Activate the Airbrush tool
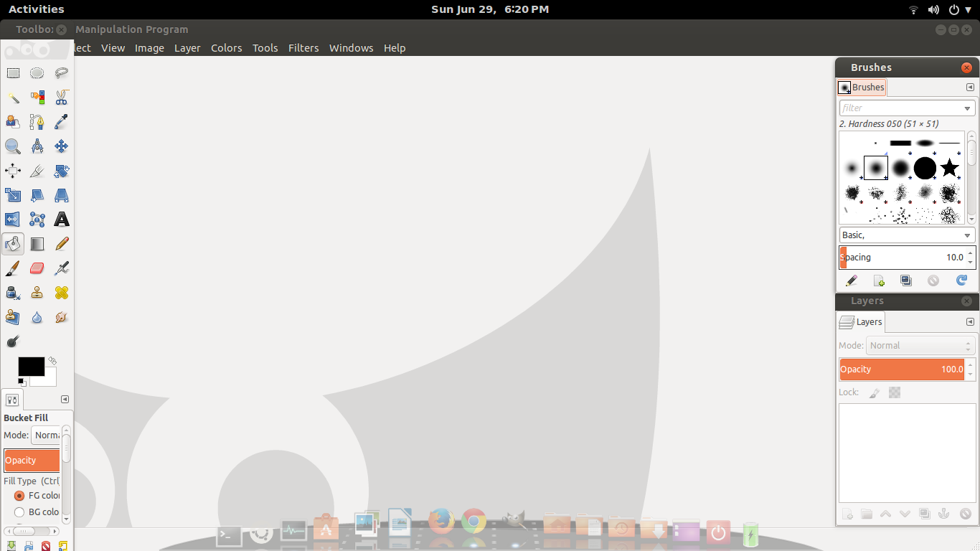This screenshot has width=980, height=551. [x=62, y=268]
